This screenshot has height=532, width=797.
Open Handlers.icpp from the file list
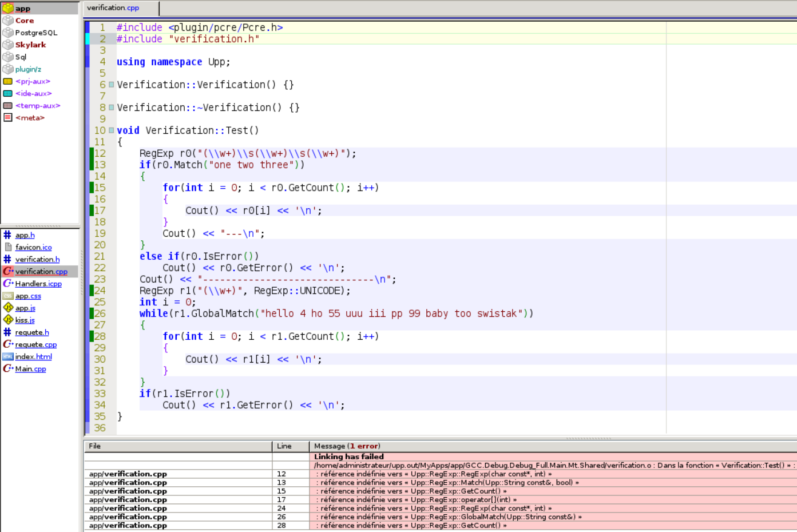click(38, 284)
